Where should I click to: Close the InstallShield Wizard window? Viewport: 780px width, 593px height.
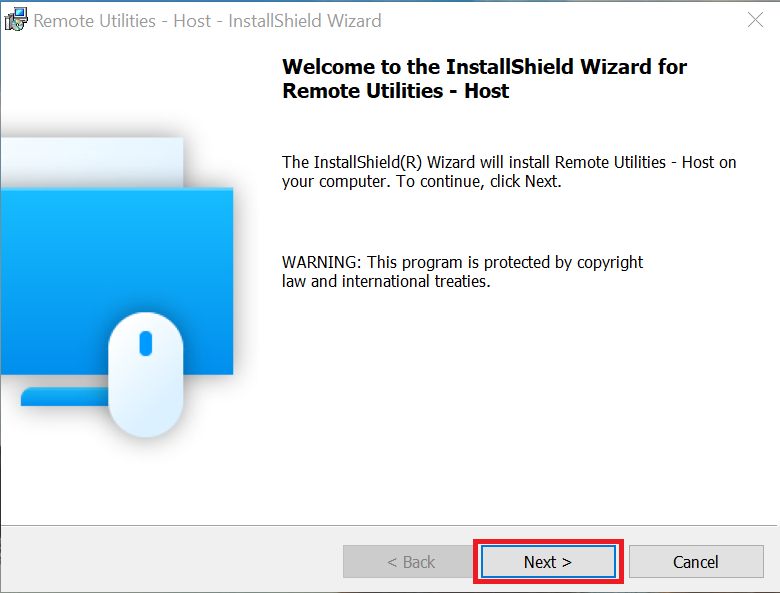point(756,20)
